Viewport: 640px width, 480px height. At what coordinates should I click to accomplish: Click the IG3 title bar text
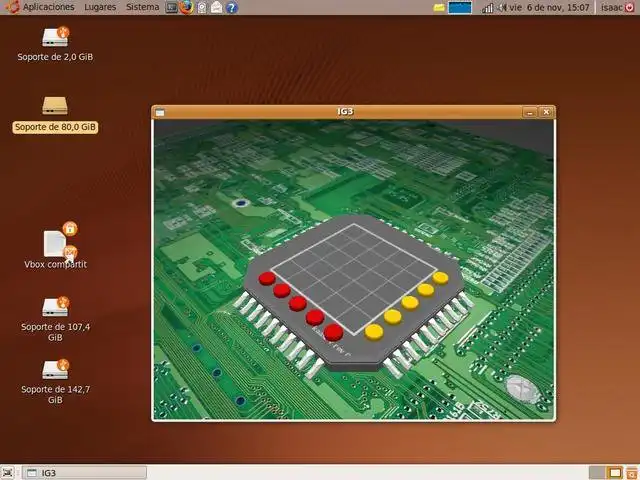tap(345, 112)
